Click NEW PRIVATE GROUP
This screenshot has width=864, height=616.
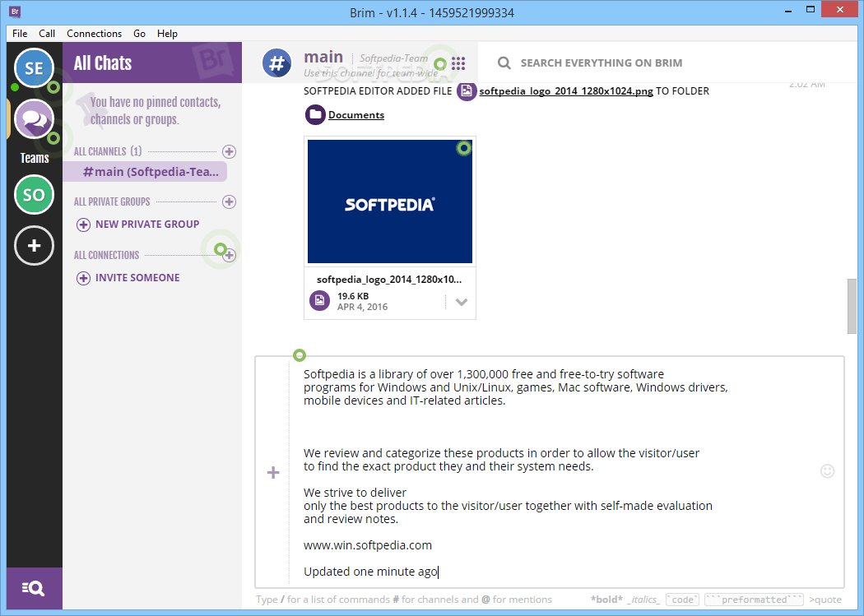pyautogui.click(x=137, y=224)
